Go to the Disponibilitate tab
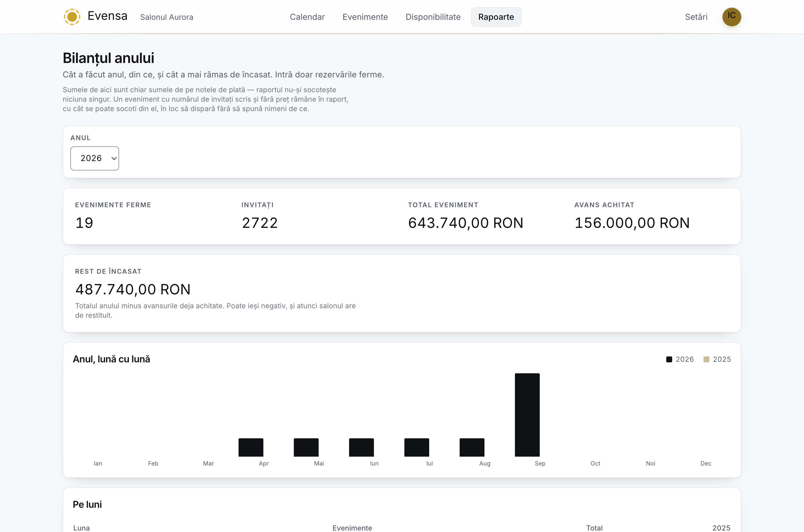Viewport: 804px width, 532px height. (433, 17)
